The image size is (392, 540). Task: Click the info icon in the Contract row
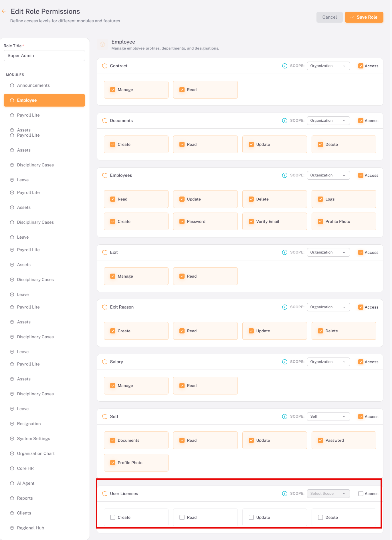tap(285, 66)
